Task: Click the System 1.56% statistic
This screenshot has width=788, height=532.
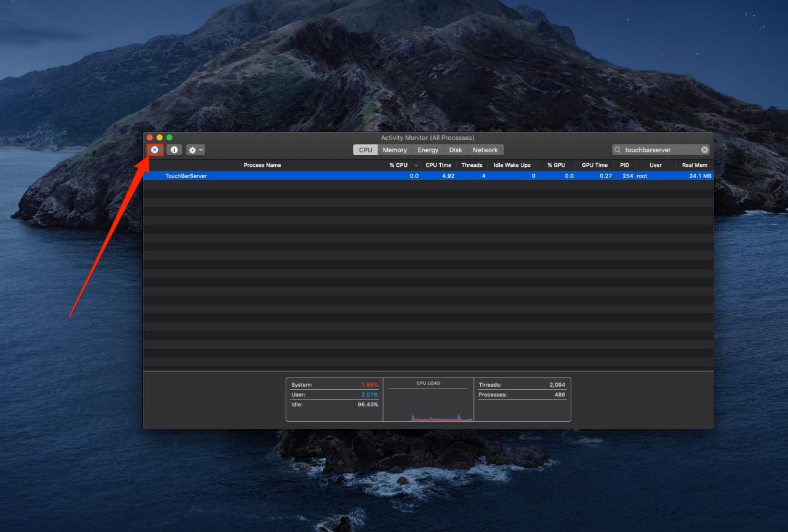Action: coord(335,385)
